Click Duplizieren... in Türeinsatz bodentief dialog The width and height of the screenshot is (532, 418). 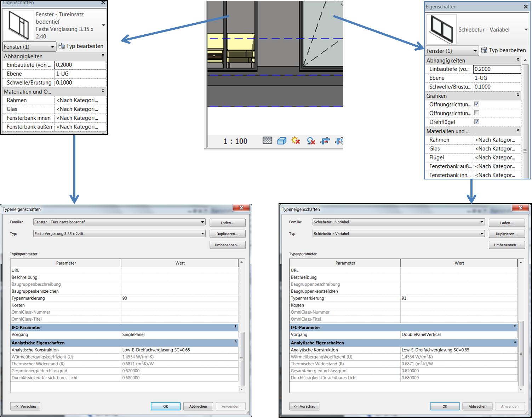pos(228,234)
